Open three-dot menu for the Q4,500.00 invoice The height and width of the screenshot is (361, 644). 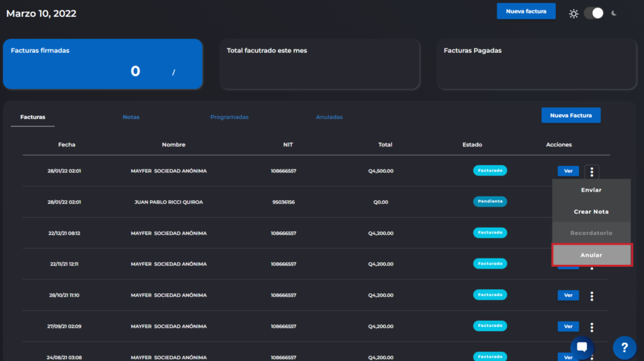coord(592,172)
